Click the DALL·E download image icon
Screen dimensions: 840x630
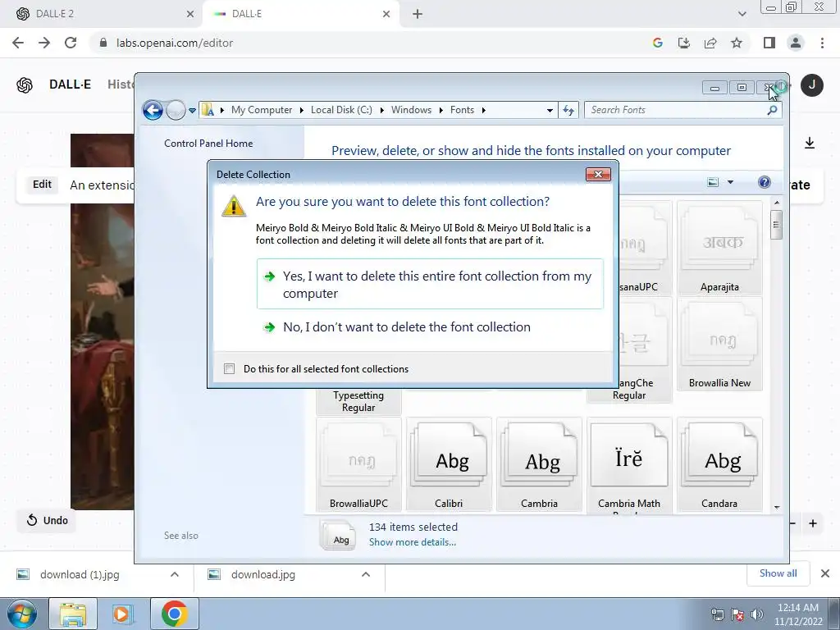[810, 143]
